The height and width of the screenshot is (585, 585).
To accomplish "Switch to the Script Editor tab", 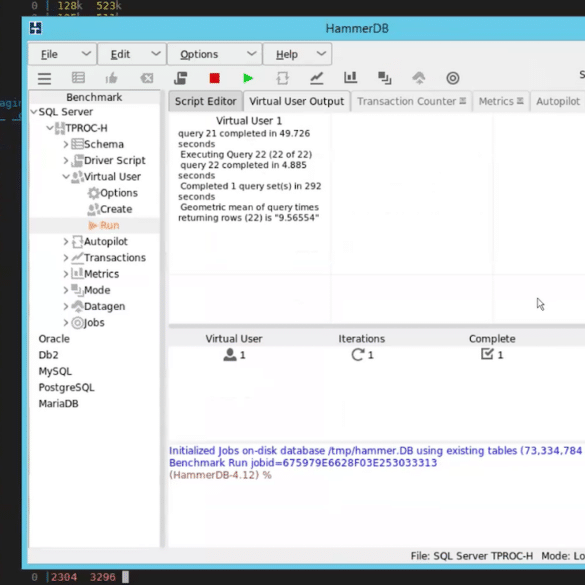I will (206, 101).
